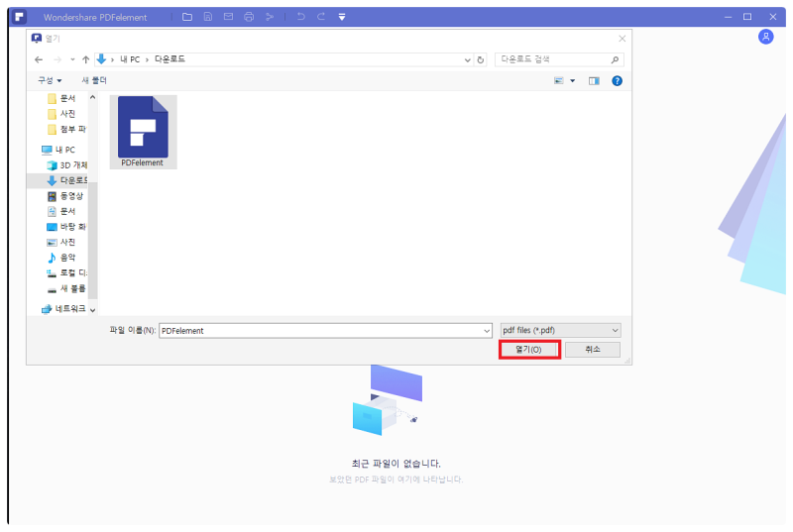The height and width of the screenshot is (532, 793).
Task: Go back using the dialog back arrow
Action: 39,59
